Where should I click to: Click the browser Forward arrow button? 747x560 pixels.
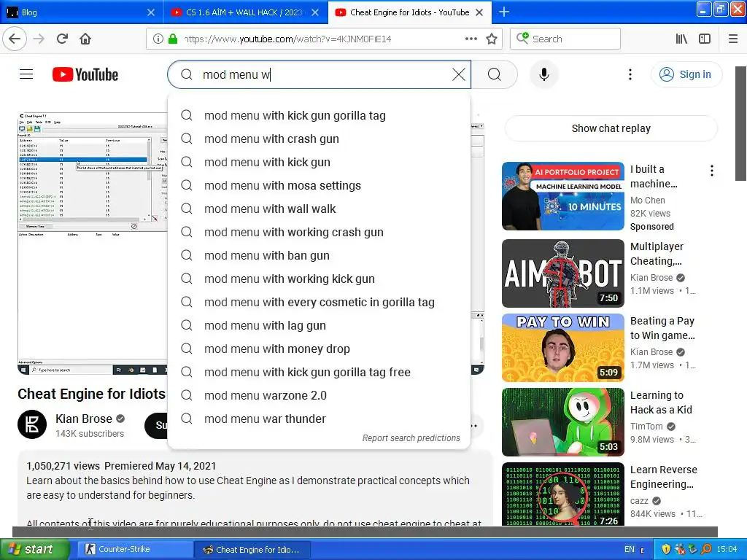tap(39, 39)
